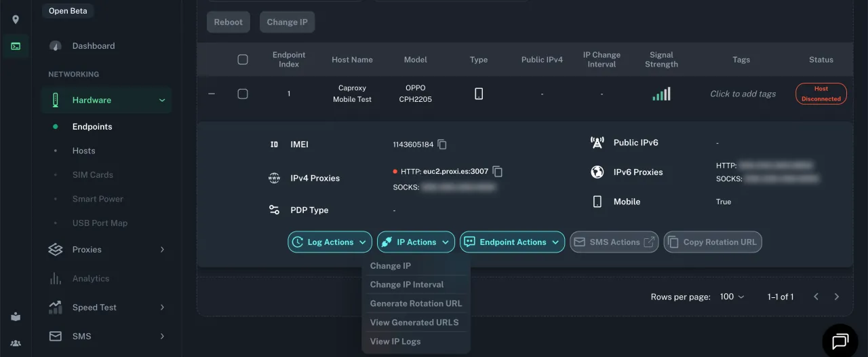Image resolution: width=868 pixels, height=357 pixels.
Task: Open the users group icon in rail
Action: (x=16, y=343)
